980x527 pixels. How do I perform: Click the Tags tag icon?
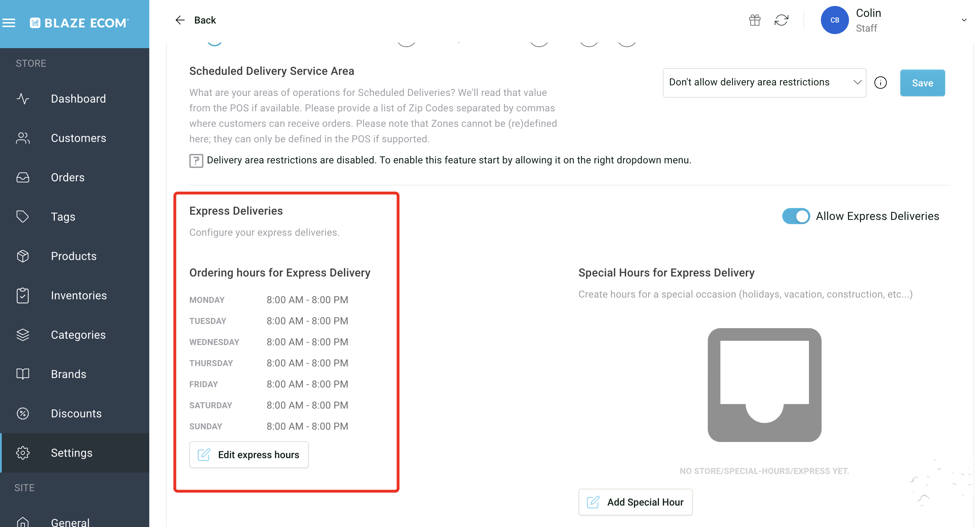[23, 217]
